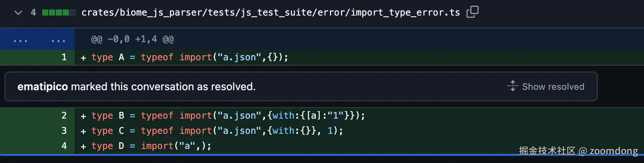
Task: Expand hidden lines via right ellipsis
Action: point(58,39)
